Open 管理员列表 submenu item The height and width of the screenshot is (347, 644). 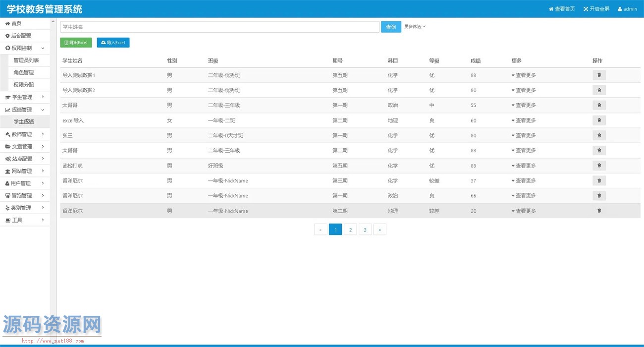pos(29,60)
